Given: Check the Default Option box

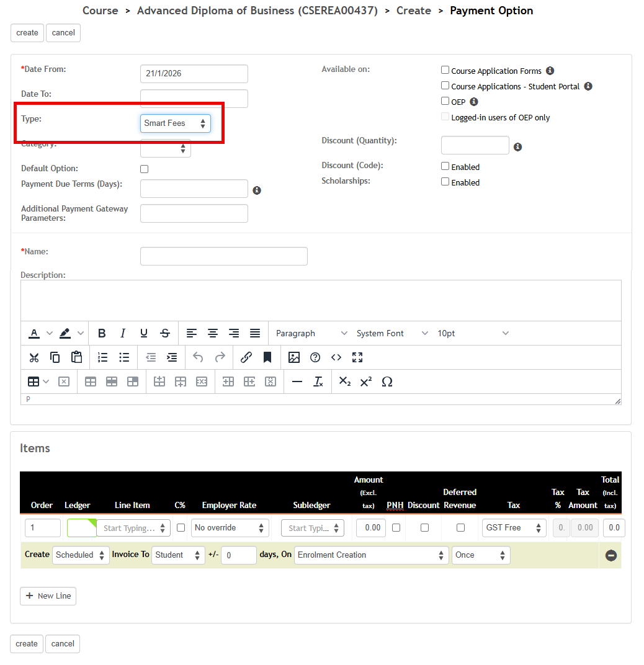Looking at the screenshot, I should click(144, 169).
